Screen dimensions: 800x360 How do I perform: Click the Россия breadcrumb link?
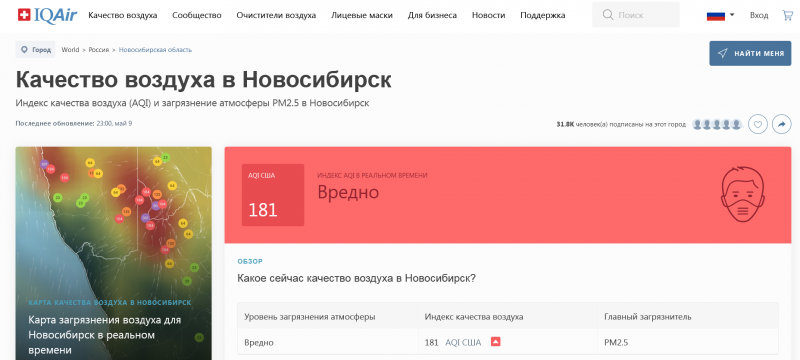[x=99, y=50]
